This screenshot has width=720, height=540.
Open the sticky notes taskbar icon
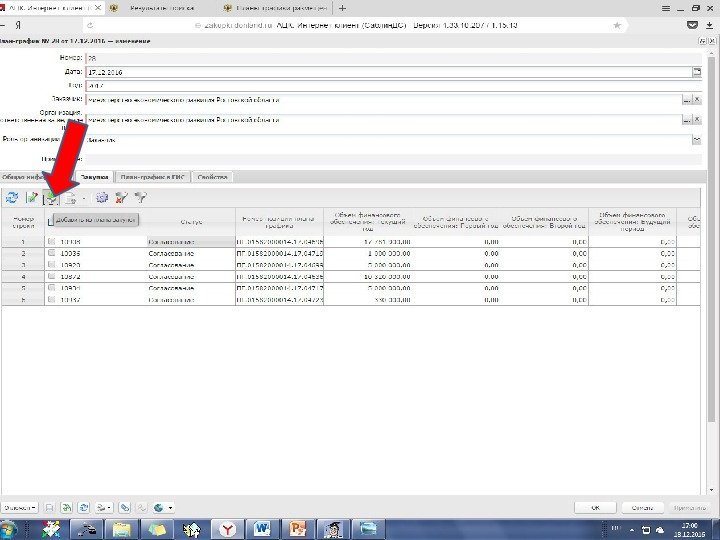pos(157,530)
